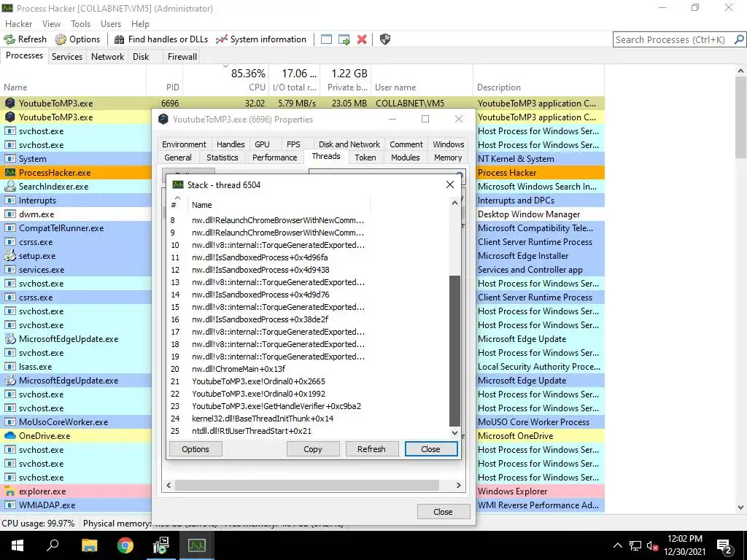
Task: Open the Tools menu
Action: [80, 24]
